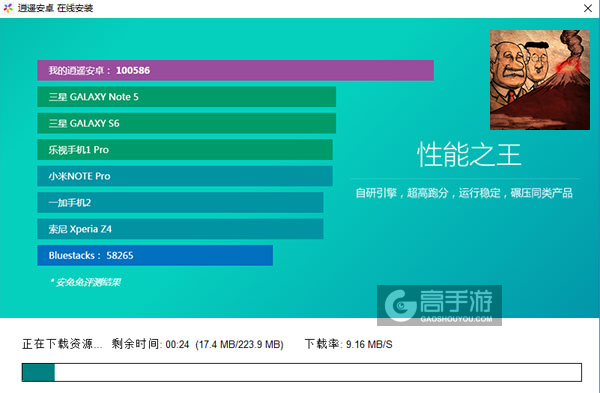The image size is (600, 393).
Task: Select the 乐视手机1 Pro bar
Action: coord(185,150)
